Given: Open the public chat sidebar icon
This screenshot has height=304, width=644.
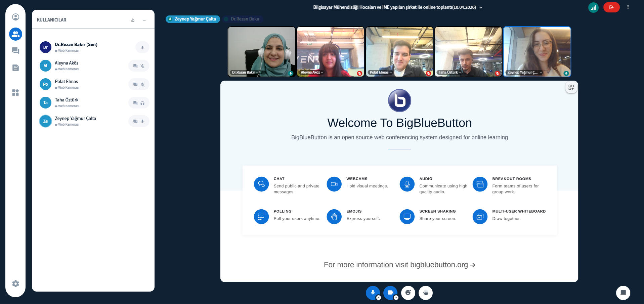Looking at the screenshot, I should tap(15, 51).
